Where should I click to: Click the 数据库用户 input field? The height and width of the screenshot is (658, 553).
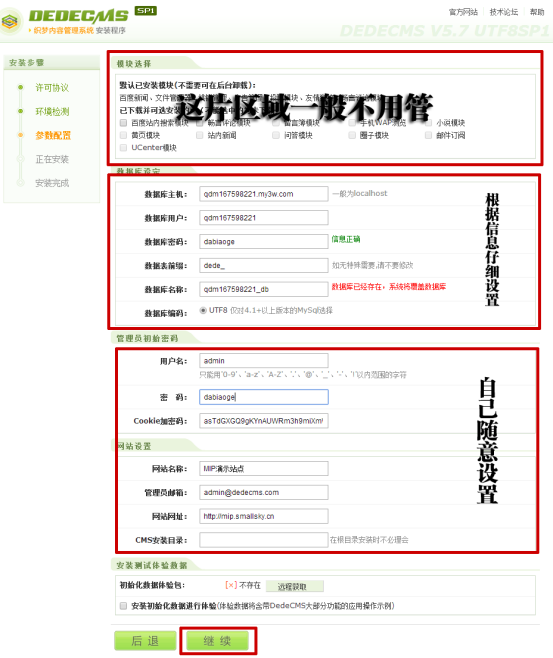[x=263, y=218]
